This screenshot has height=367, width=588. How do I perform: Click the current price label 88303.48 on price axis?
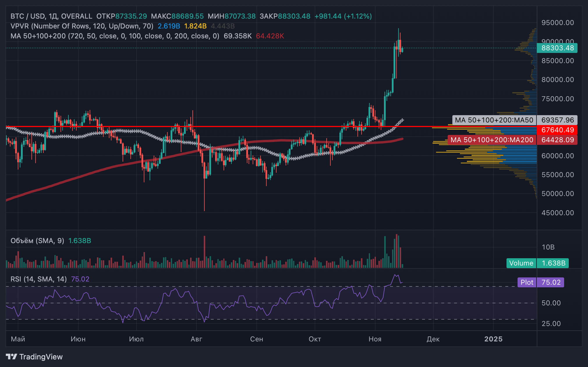click(x=557, y=48)
